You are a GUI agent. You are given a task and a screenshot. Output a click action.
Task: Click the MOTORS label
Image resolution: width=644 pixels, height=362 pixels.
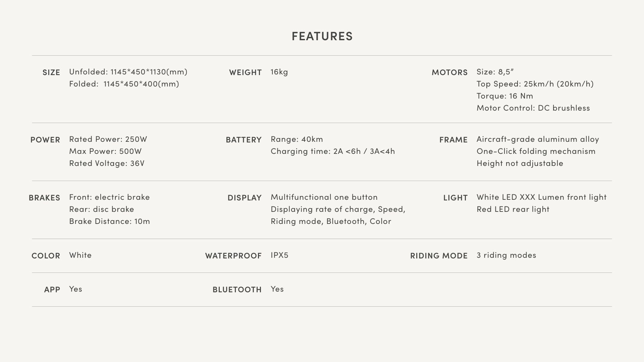coord(449,72)
